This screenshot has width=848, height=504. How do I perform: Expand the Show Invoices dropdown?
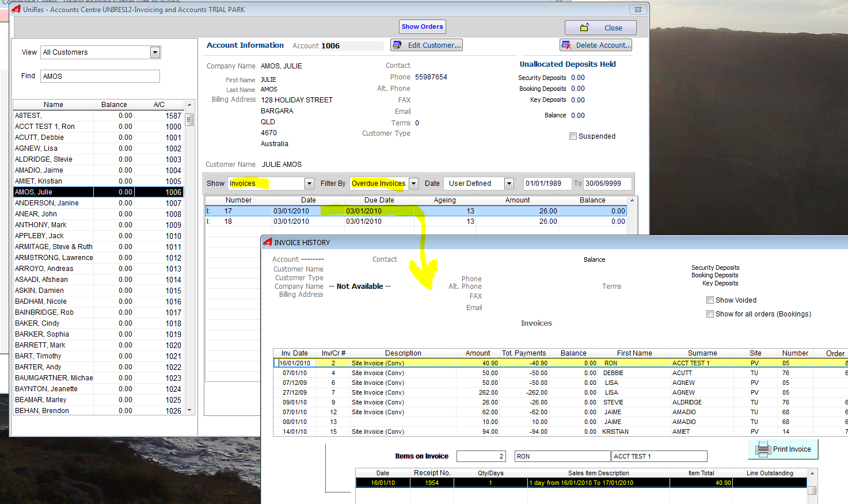tap(309, 184)
